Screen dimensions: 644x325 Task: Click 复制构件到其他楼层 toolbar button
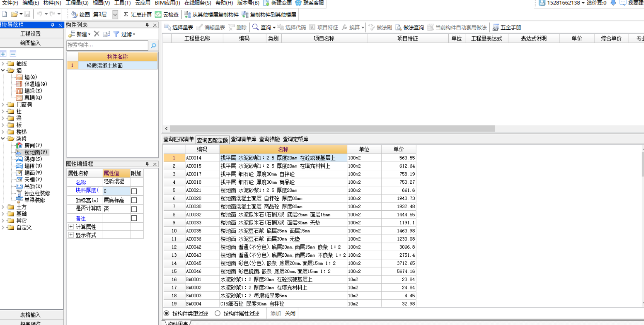(x=269, y=15)
